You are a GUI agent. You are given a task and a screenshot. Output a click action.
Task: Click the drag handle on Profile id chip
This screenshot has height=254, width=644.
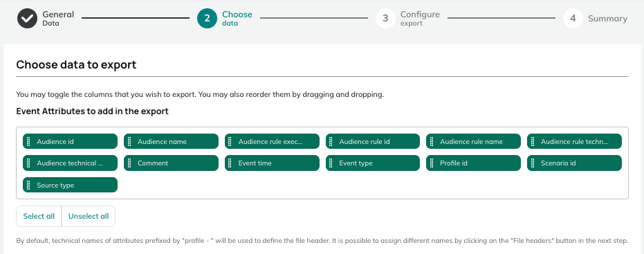[432, 163]
